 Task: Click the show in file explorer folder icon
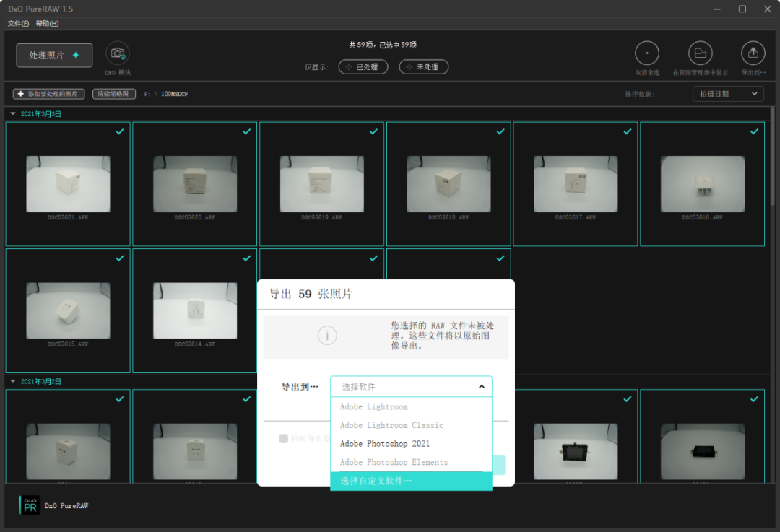700,53
